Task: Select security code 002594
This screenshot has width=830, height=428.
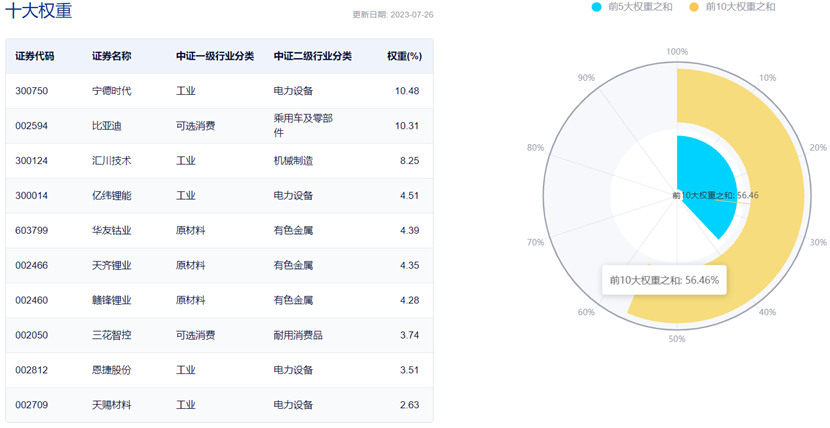Action: [x=31, y=126]
